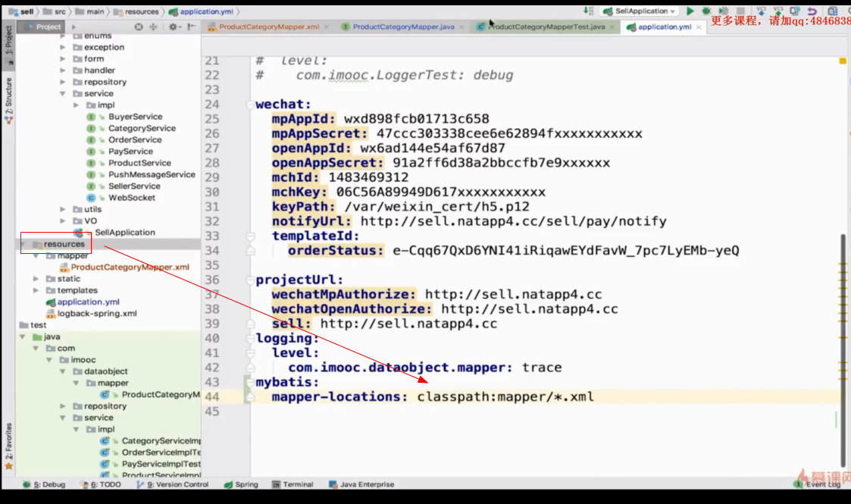
Task: Click resources in the breadcrumb bar
Action: [x=136, y=11]
